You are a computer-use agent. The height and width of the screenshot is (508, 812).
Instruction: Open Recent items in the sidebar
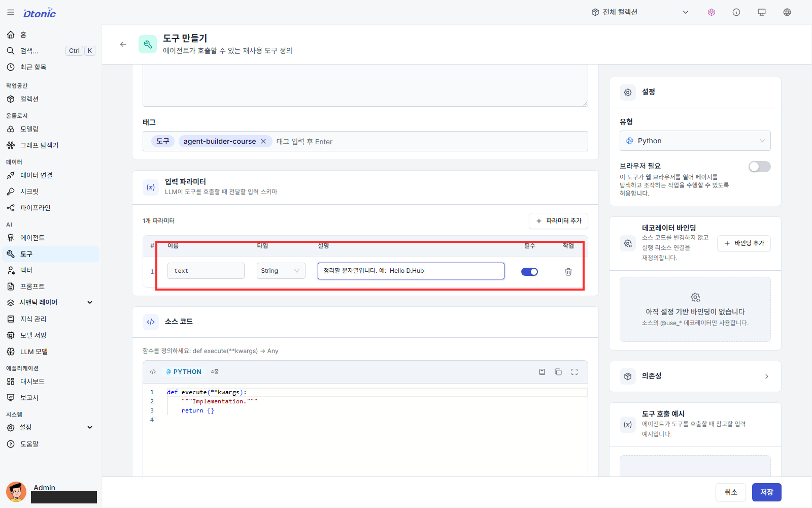coord(50,67)
